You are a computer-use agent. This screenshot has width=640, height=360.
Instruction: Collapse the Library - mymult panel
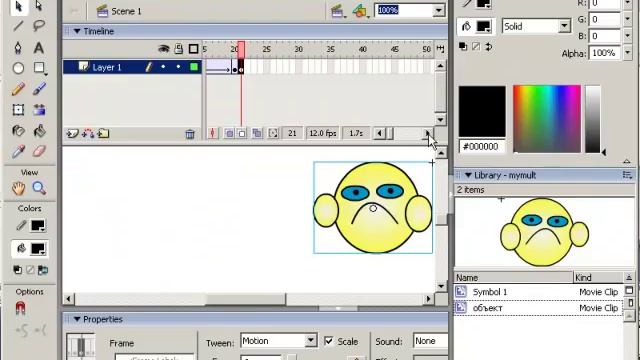[468, 175]
